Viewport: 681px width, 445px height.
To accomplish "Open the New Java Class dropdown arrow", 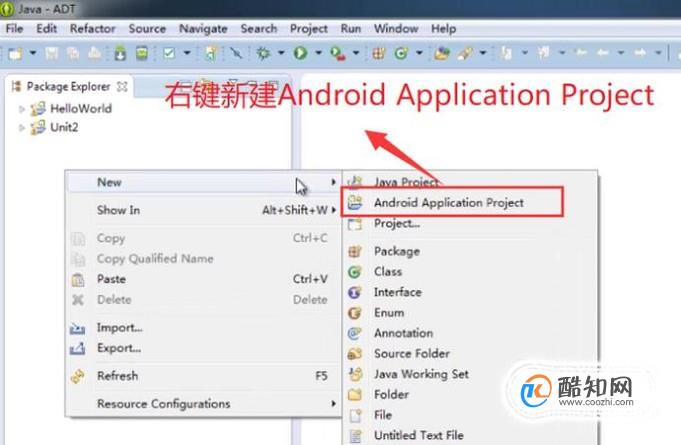I will pos(419,53).
